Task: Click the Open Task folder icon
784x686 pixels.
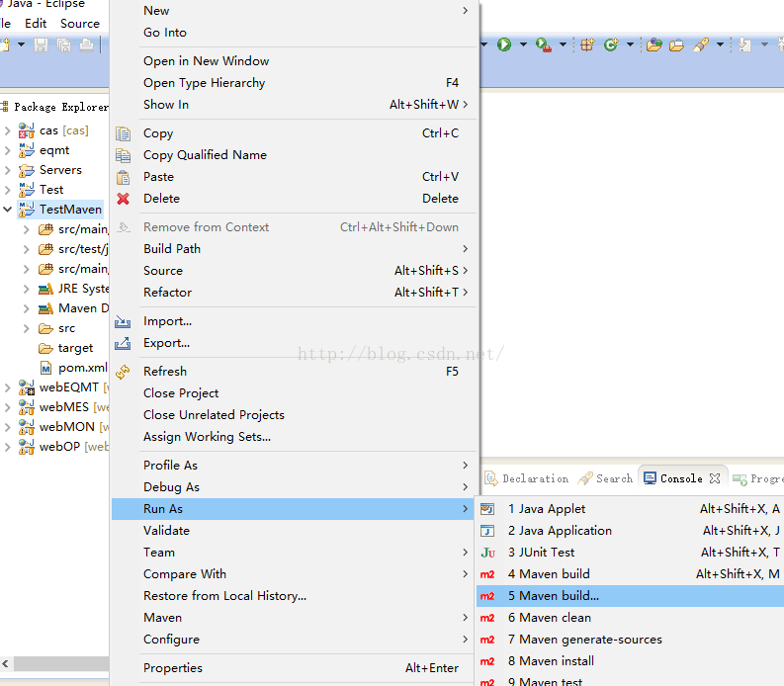Action: point(676,45)
